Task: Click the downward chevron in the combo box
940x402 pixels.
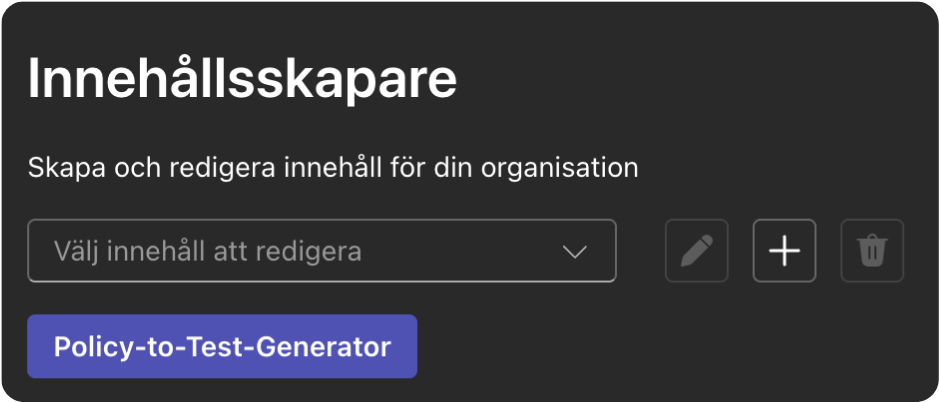Action: click(575, 251)
